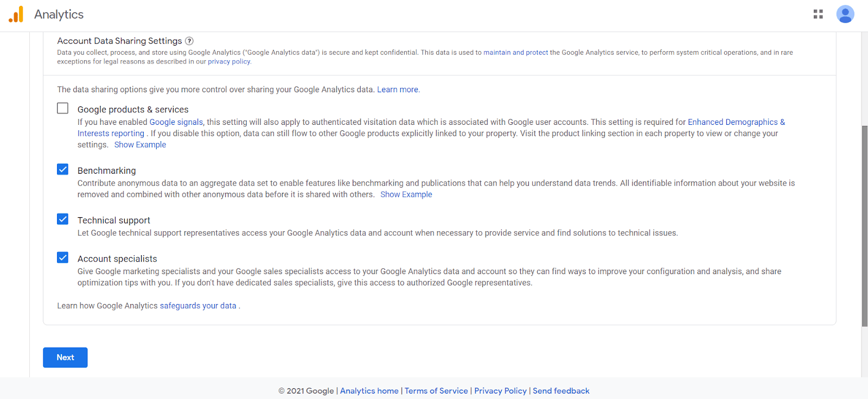Screen dimensions: 868x399
Task: Click the 'Google products & services' option label
Action: coord(133,110)
